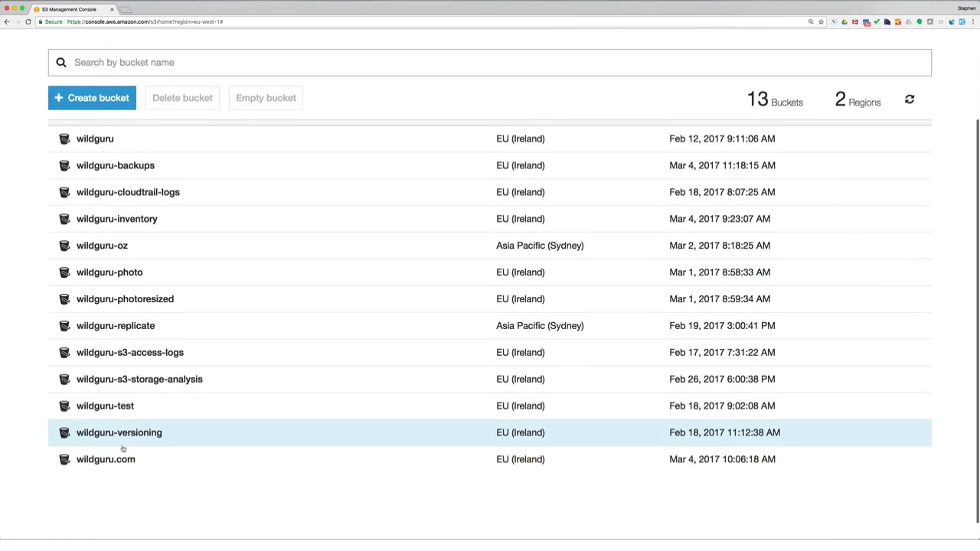Select the bucket icon for wildguru-replicate
This screenshot has height=551, width=980.
pyautogui.click(x=64, y=326)
